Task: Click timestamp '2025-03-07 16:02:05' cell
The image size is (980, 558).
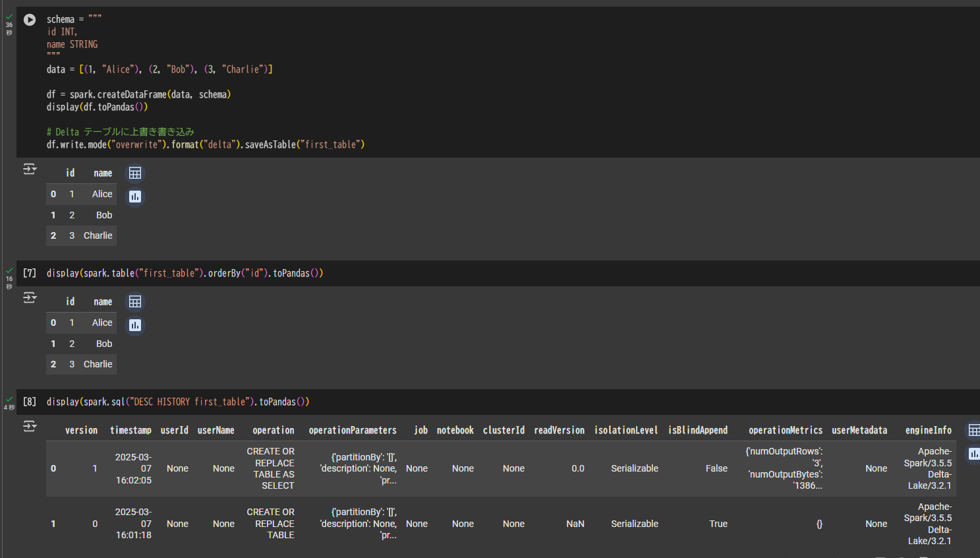Action: click(133, 468)
